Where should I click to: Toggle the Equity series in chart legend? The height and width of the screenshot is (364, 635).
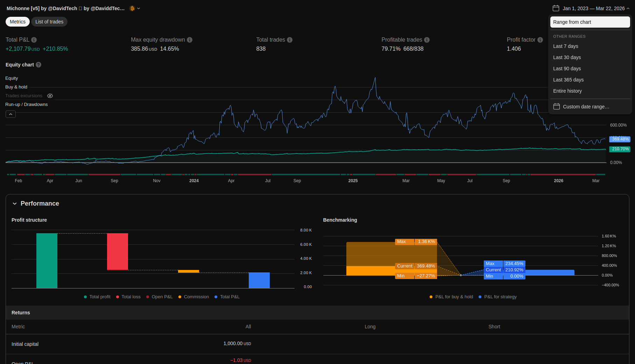tap(12, 78)
